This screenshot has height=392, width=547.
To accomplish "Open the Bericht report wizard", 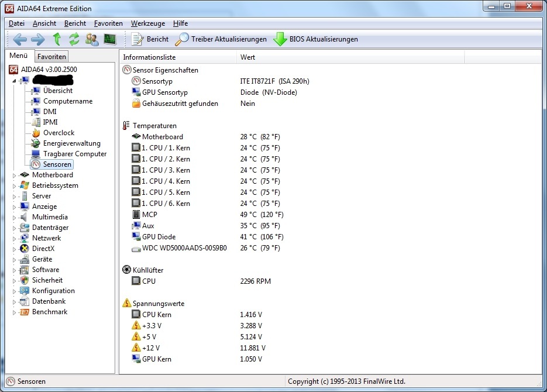I will (150, 39).
